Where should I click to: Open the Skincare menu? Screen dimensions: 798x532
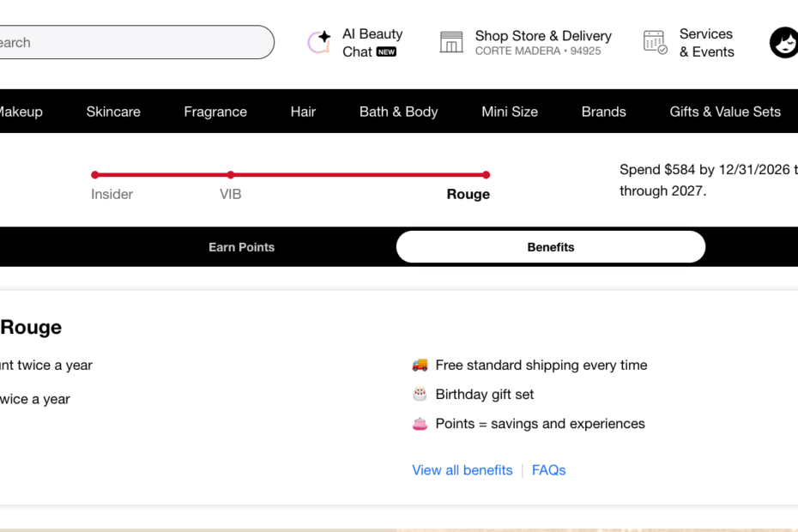coord(113,112)
